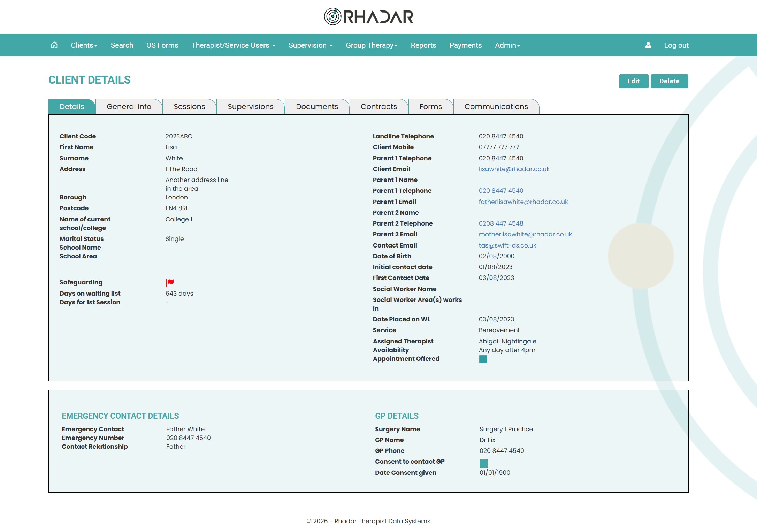Select the Details tab

(x=72, y=107)
